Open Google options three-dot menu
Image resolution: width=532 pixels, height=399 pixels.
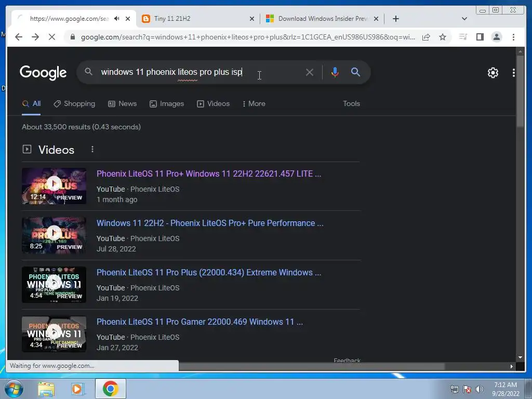(513, 73)
